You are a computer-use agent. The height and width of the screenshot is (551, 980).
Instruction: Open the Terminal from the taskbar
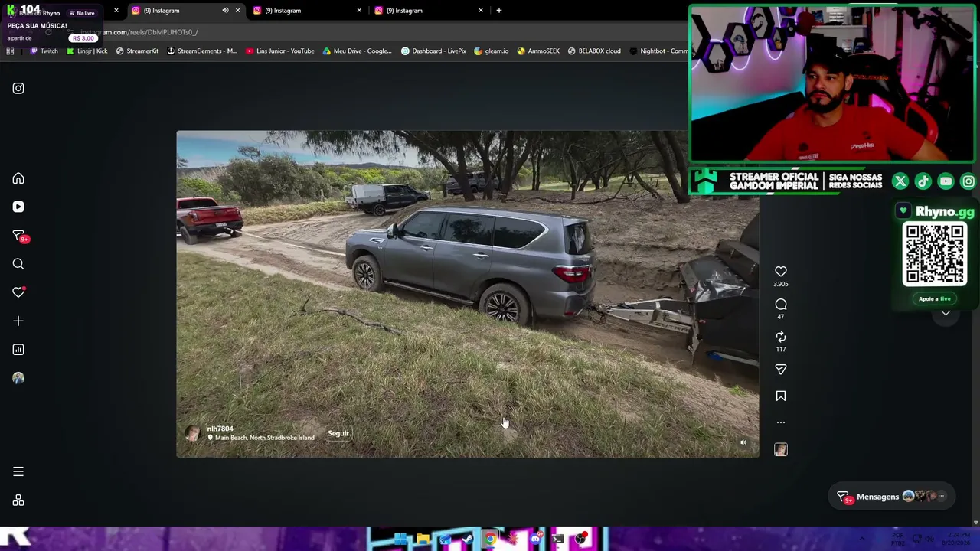(x=558, y=540)
